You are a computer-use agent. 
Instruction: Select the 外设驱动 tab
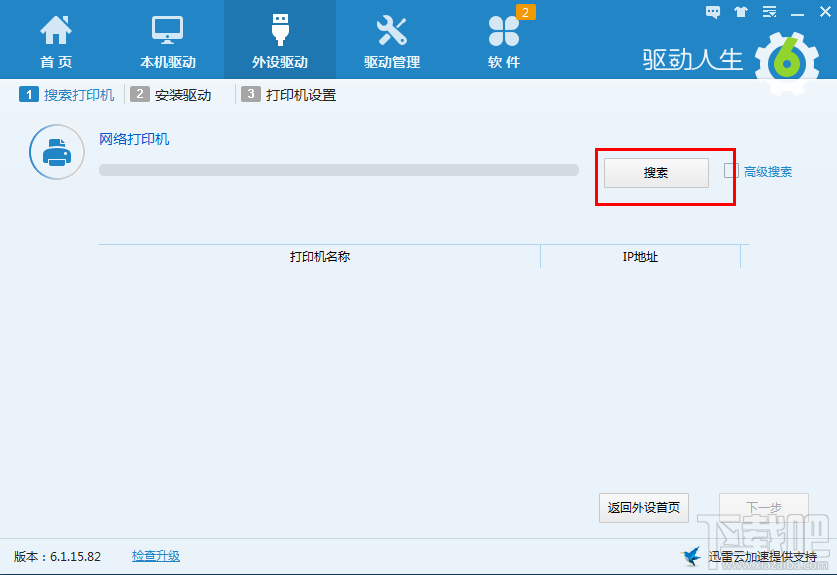[x=280, y=40]
